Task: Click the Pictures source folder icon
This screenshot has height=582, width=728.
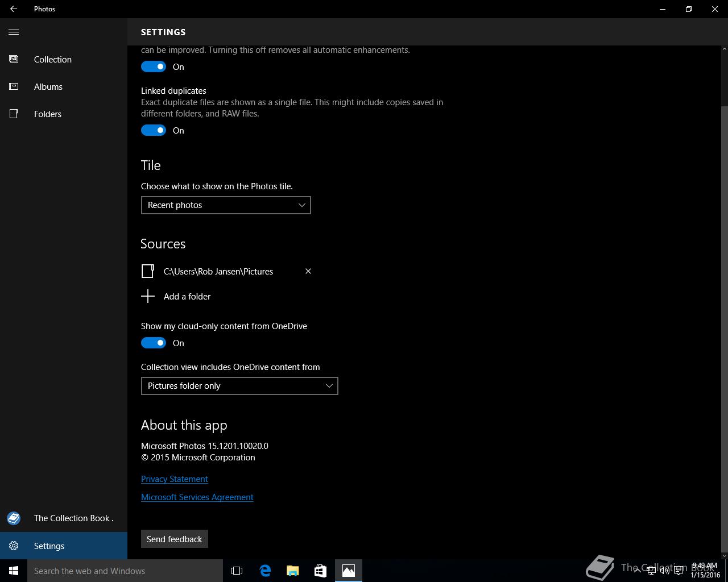Action: pos(148,271)
